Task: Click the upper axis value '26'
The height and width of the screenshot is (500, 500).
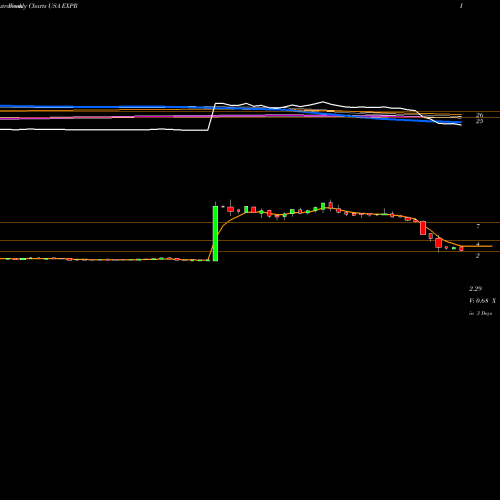Action: (479, 115)
